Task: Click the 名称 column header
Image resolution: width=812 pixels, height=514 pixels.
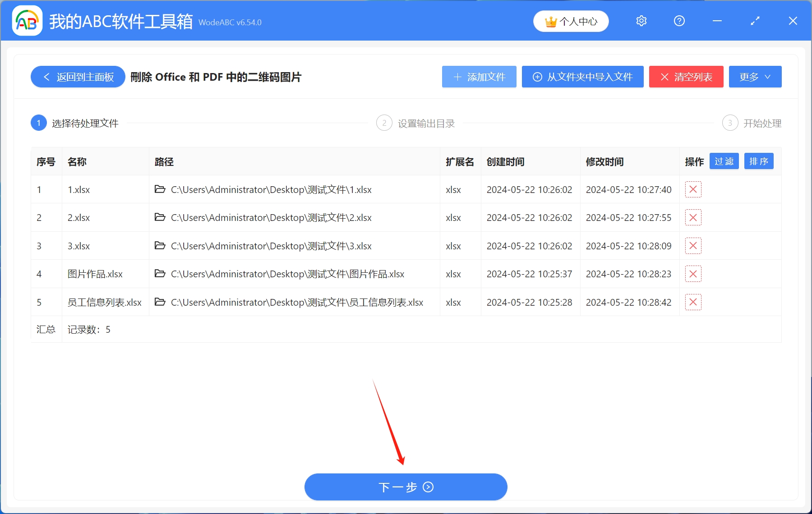Action: point(77,161)
